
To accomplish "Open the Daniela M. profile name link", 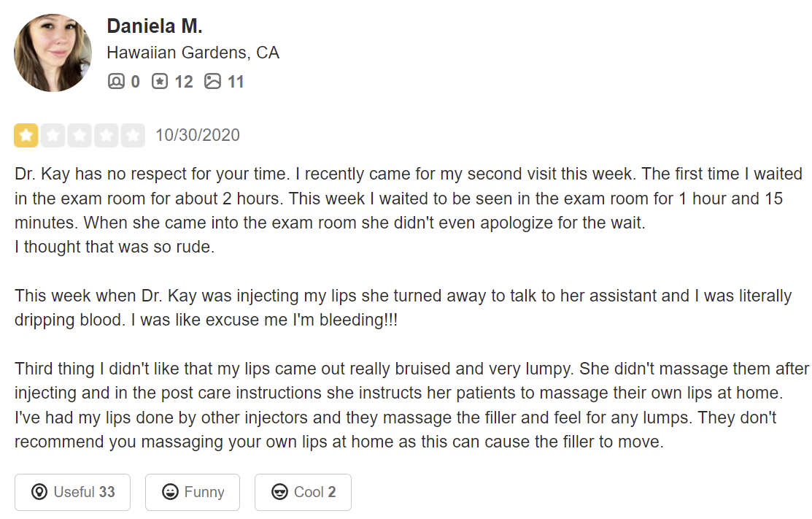I will [x=154, y=26].
